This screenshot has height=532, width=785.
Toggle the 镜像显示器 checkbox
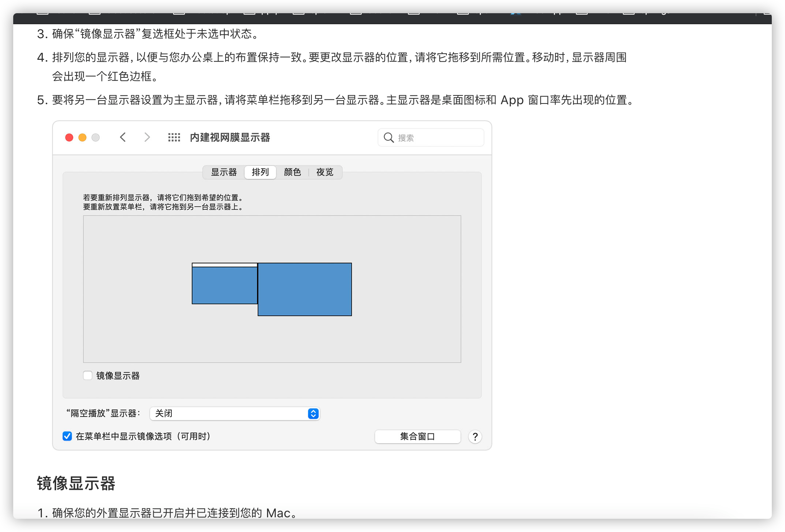coord(88,375)
